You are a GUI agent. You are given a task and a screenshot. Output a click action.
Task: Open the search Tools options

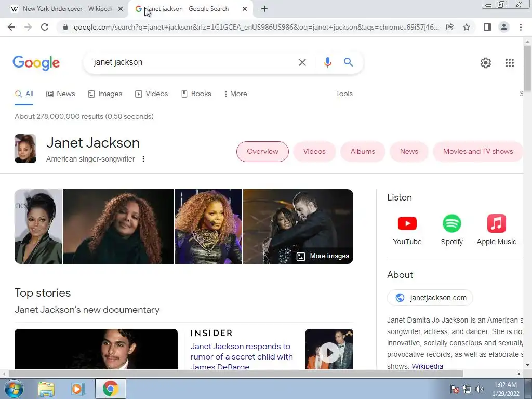(x=344, y=94)
